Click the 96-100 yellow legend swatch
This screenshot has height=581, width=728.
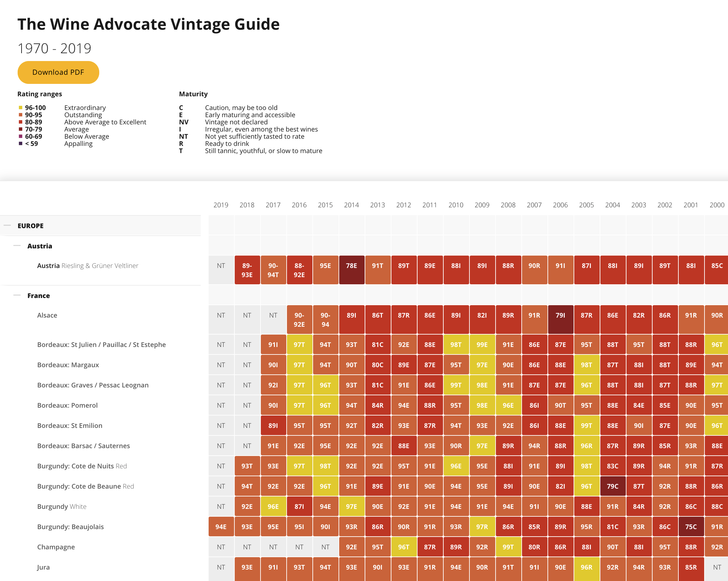pos(21,108)
